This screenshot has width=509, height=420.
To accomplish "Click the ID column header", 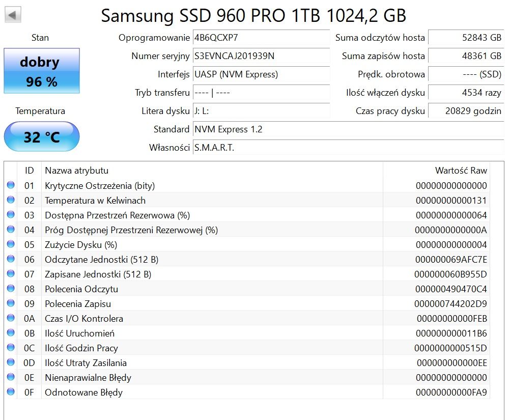I will (x=29, y=171).
